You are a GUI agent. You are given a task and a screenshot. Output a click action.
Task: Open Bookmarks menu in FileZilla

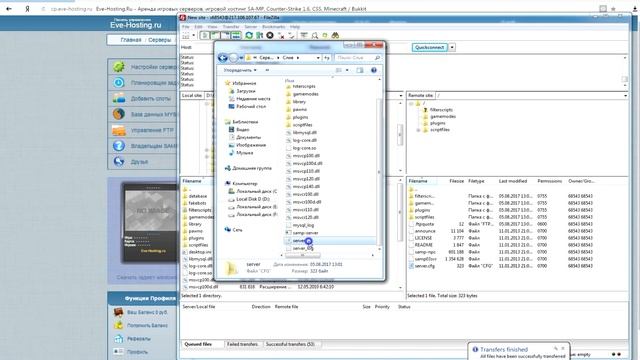pyautogui.click(x=273, y=27)
